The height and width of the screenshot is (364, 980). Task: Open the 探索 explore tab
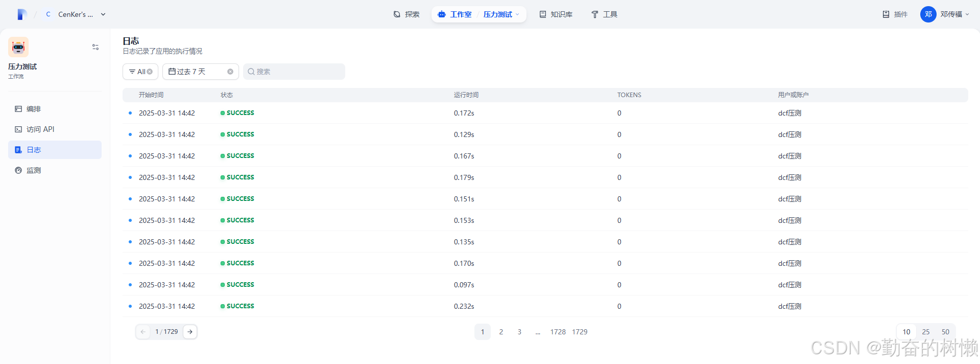(407, 14)
